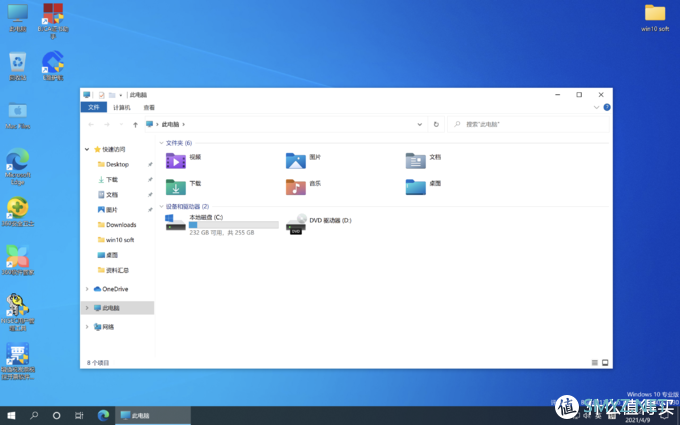Click the Recycle Bin desktop icon
The width and height of the screenshot is (680, 425).
coord(18,66)
